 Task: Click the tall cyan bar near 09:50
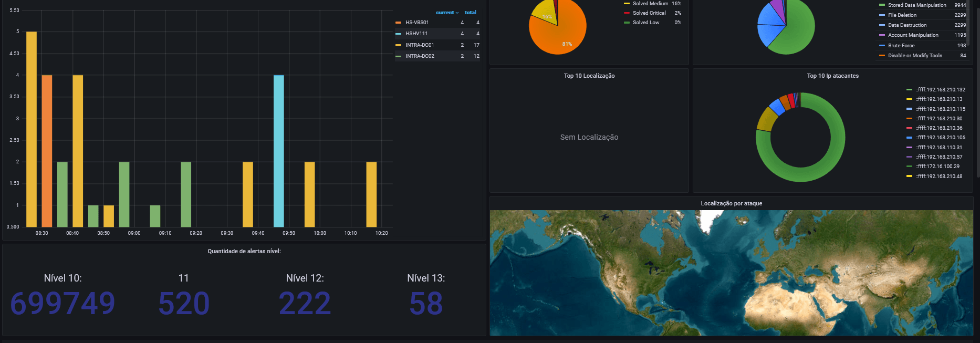(x=279, y=151)
